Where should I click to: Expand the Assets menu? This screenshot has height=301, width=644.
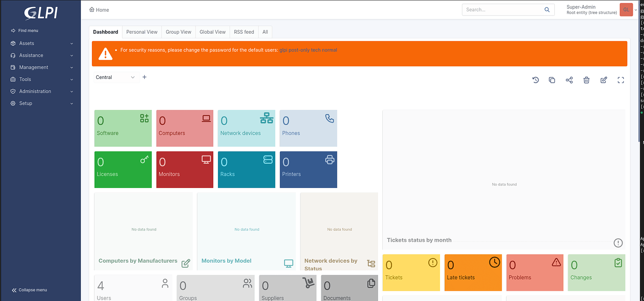point(42,43)
